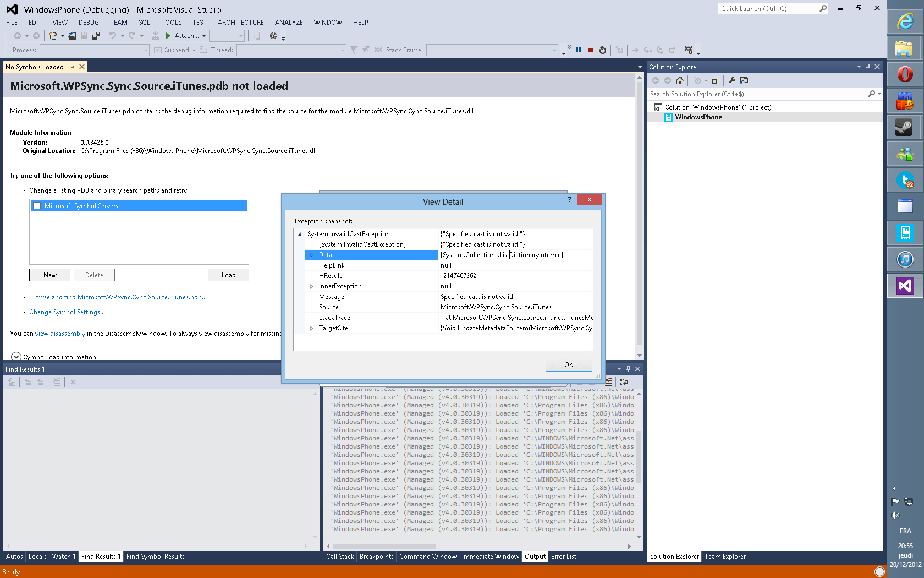Click the Open File toolbar icon
Viewport: 924px width, 578px height.
72,36
